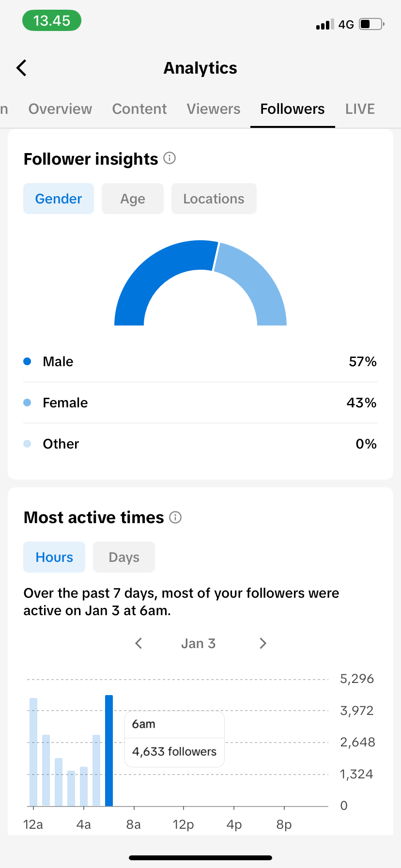Select the 12a bar in the chart

click(33, 751)
